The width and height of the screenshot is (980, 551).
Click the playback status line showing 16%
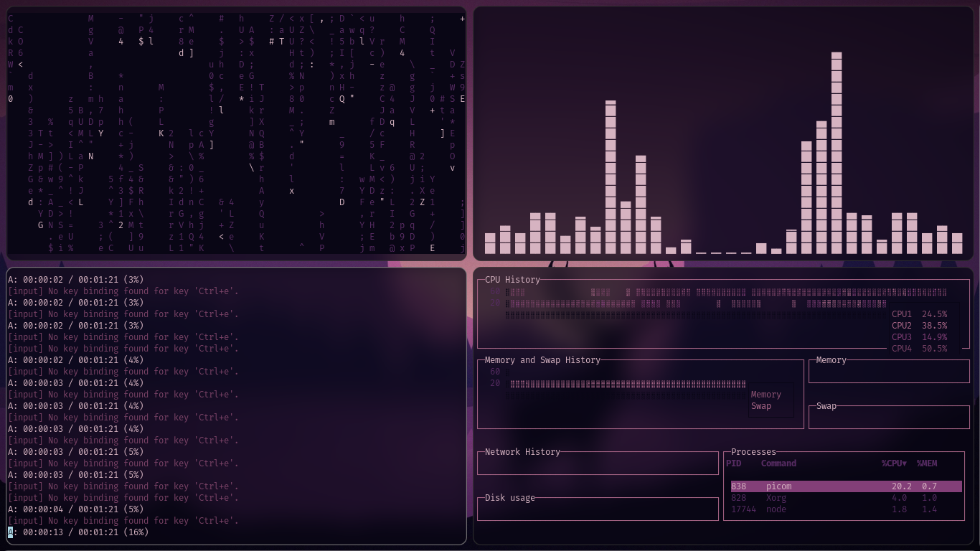(x=79, y=532)
